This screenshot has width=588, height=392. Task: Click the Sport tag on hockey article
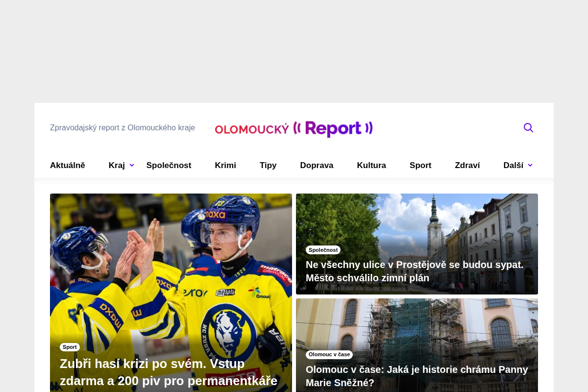(70, 347)
